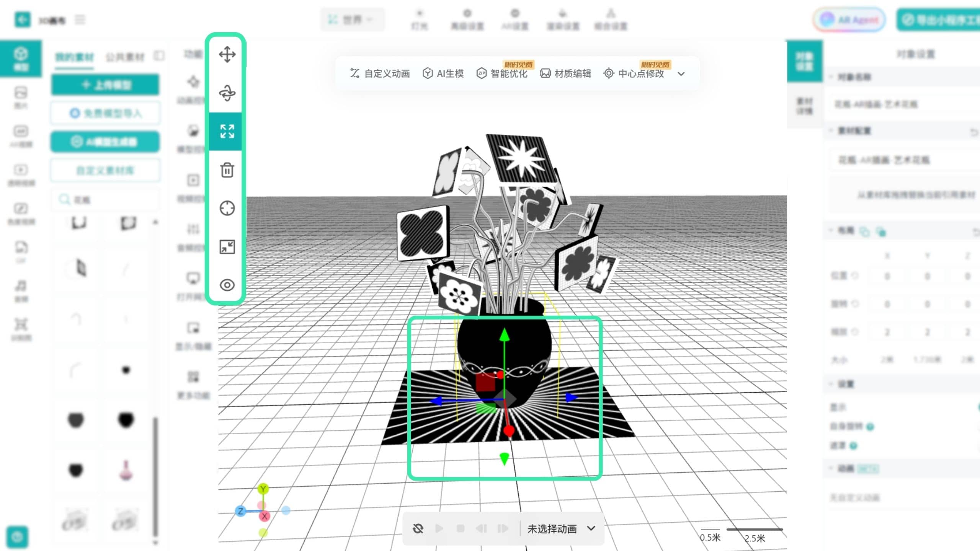Click the asset search input field

coord(105,199)
